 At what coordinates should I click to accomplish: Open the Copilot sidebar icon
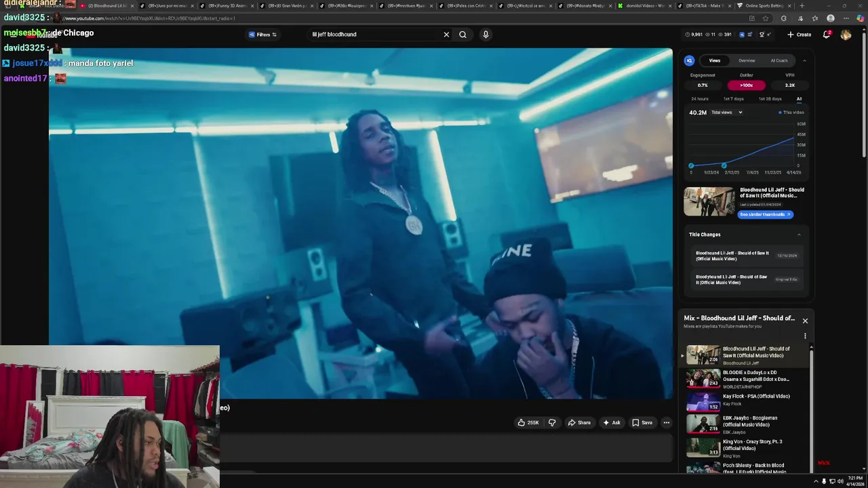point(861,18)
